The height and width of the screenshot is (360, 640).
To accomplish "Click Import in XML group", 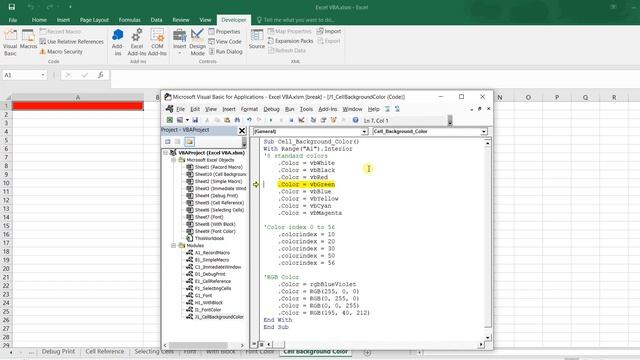I will click(x=329, y=31).
